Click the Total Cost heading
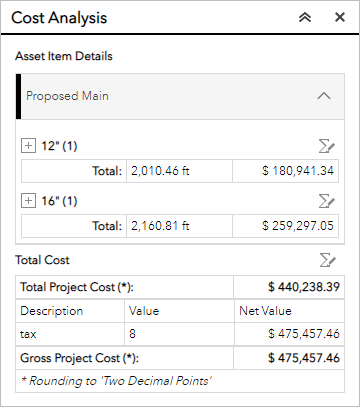The width and height of the screenshot is (360, 407). [x=42, y=260]
